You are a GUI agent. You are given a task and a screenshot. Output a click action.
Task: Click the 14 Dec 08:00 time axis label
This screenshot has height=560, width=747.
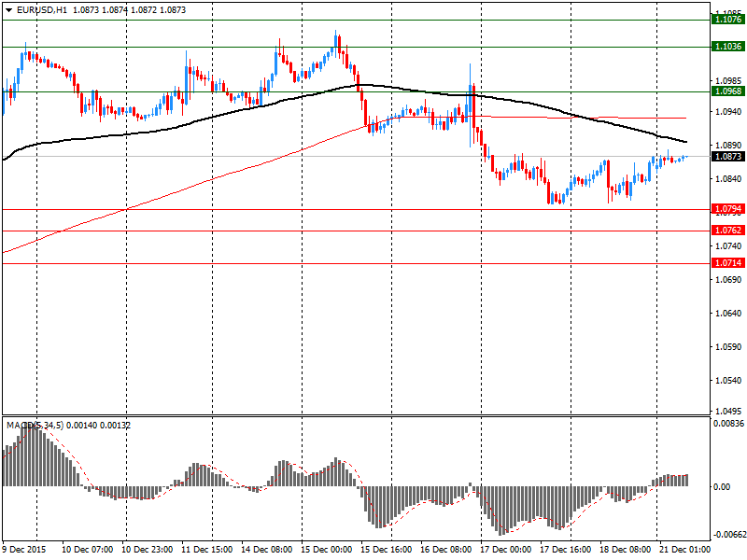[266, 549]
